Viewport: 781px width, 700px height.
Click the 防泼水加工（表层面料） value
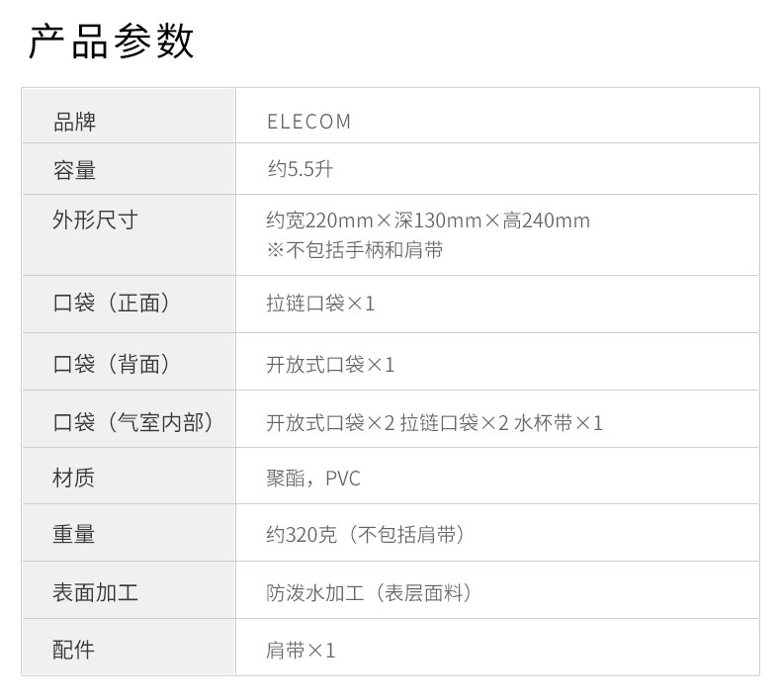(x=369, y=593)
